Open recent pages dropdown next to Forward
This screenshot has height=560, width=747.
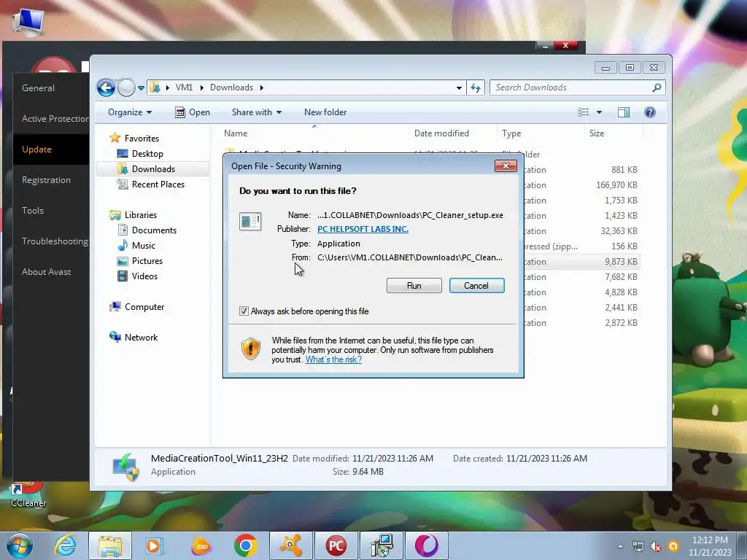pyautogui.click(x=141, y=88)
